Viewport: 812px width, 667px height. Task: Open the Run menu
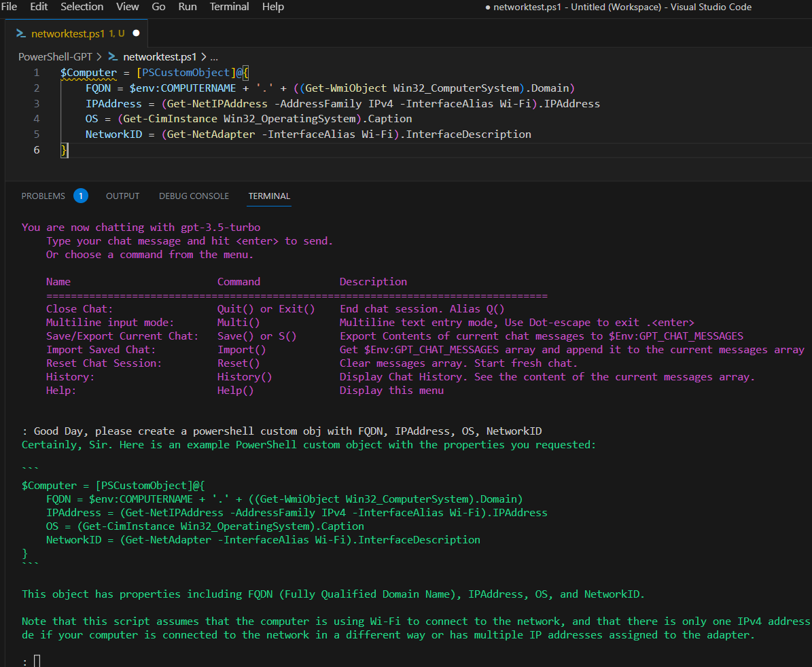point(188,7)
